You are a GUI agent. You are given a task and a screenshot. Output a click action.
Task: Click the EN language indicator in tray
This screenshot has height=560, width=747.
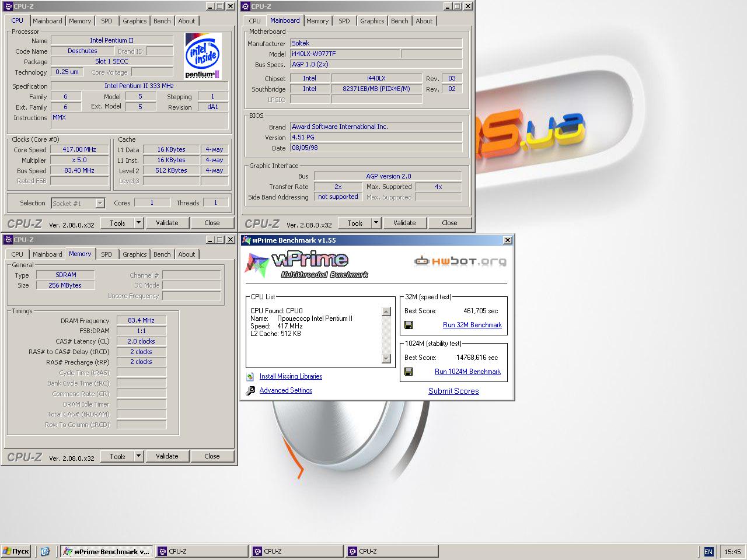pyautogui.click(x=708, y=552)
